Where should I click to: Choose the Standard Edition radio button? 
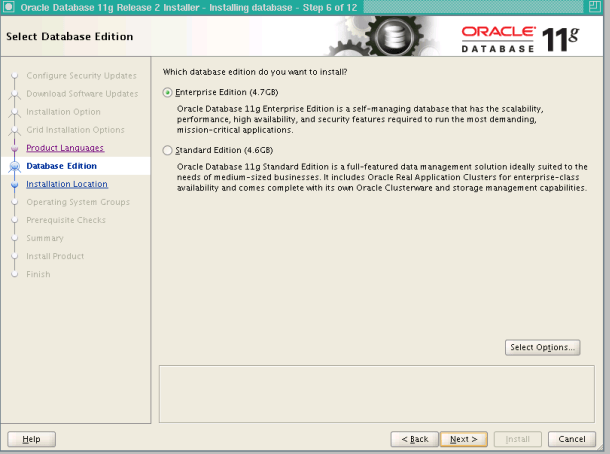click(x=167, y=151)
